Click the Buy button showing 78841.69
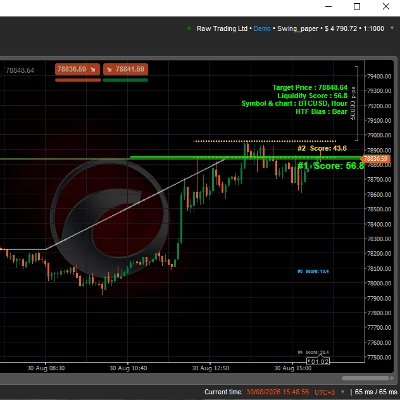This screenshot has width=400, height=400. click(x=125, y=69)
